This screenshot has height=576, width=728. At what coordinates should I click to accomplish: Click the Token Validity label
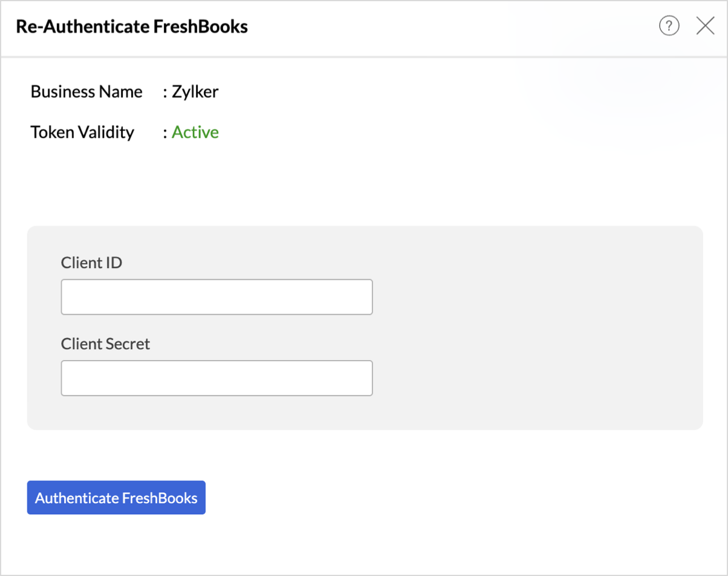coord(82,133)
